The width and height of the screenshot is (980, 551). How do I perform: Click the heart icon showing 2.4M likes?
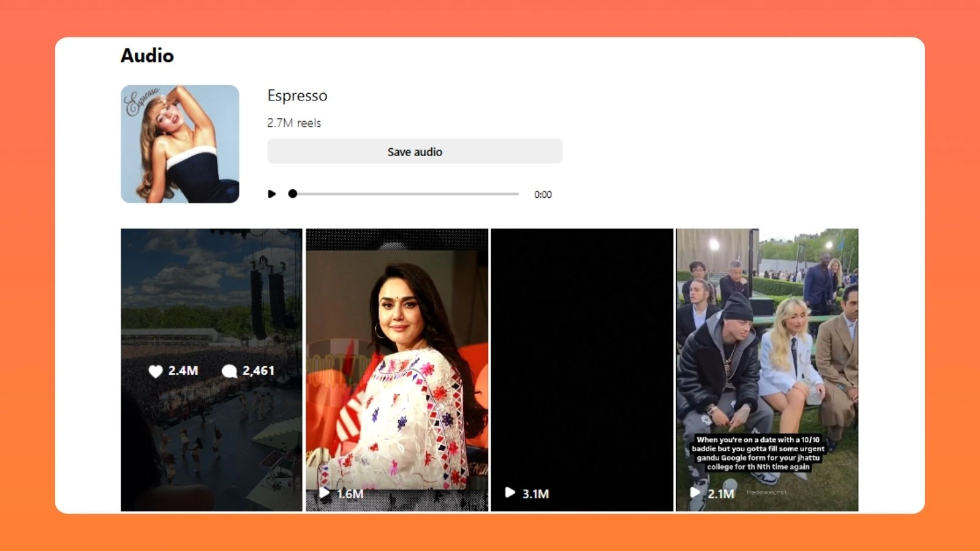point(156,371)
